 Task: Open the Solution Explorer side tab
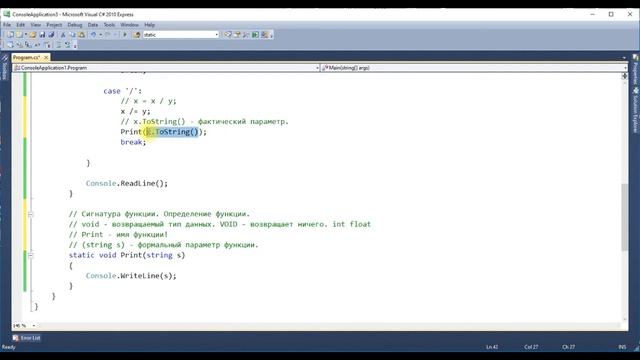pos(635,110)
